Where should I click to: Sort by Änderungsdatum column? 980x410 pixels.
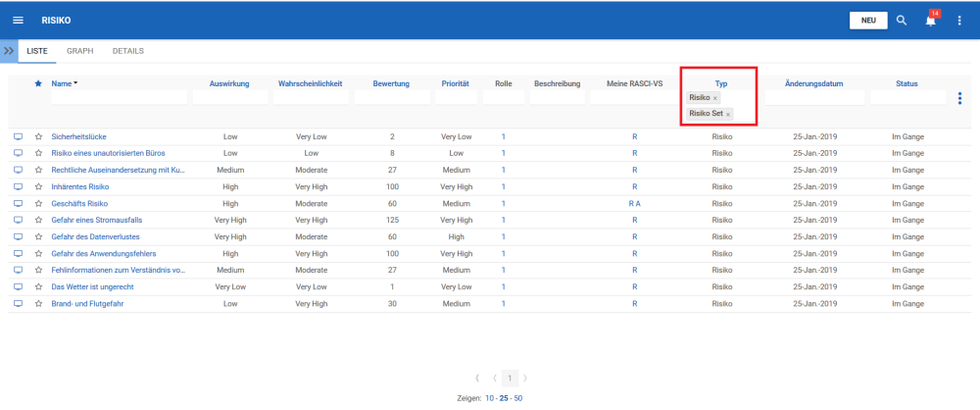(x=814, y=83)
